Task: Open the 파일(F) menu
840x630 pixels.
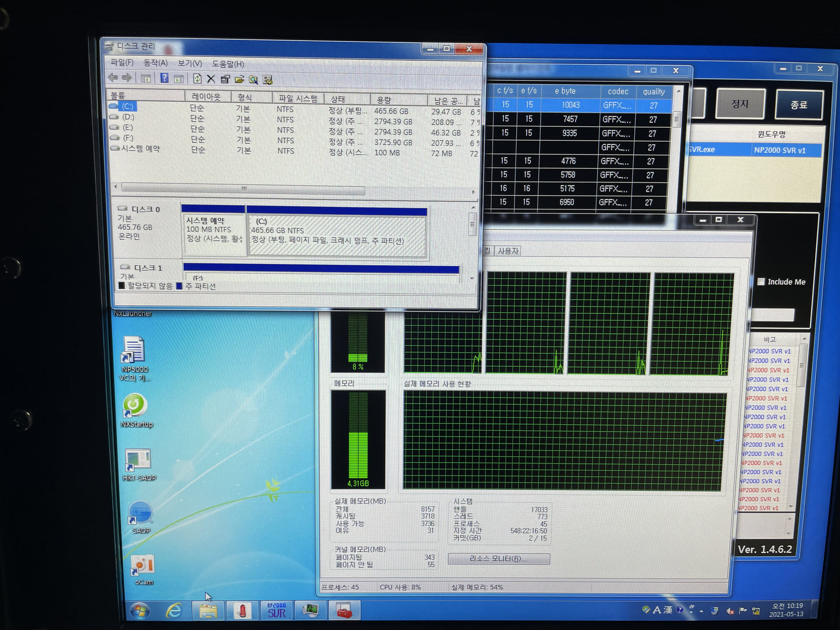Action: [x=122, y=63]
